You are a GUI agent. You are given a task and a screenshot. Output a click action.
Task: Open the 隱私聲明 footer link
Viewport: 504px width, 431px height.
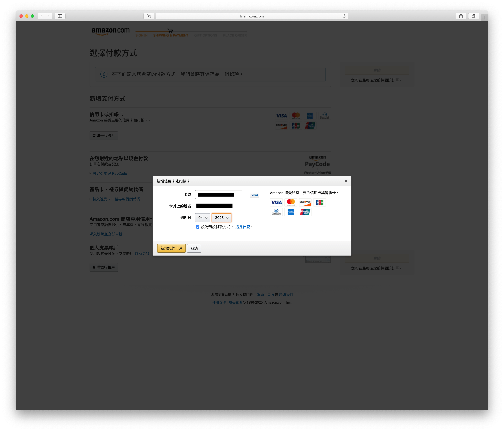click(x=235, y=302)
